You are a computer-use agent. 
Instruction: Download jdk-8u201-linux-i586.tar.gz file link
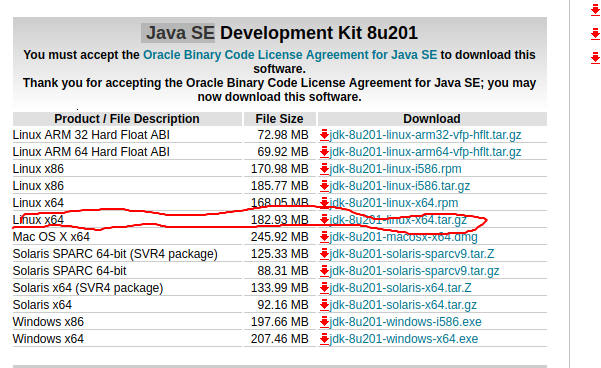pyautogui.click(x=400, y=186)
